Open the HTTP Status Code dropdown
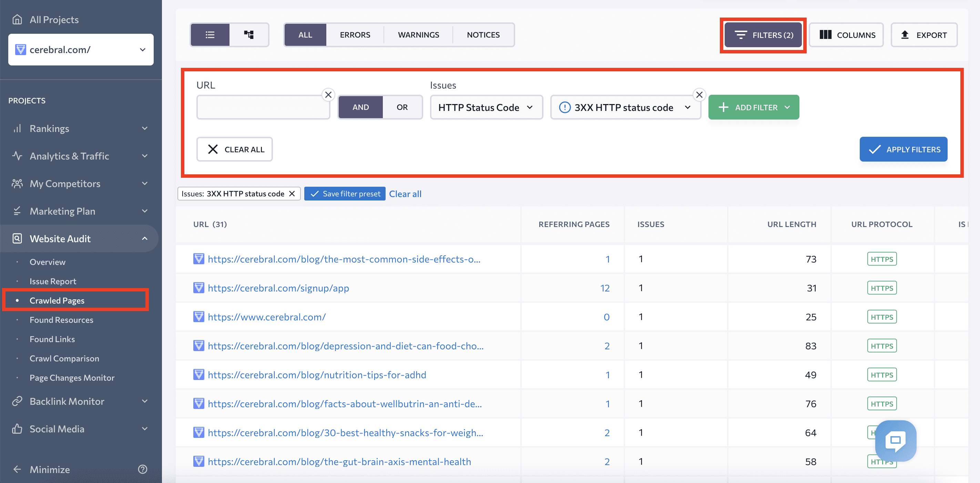The image size is (980, 483). (x=486, y=107)
